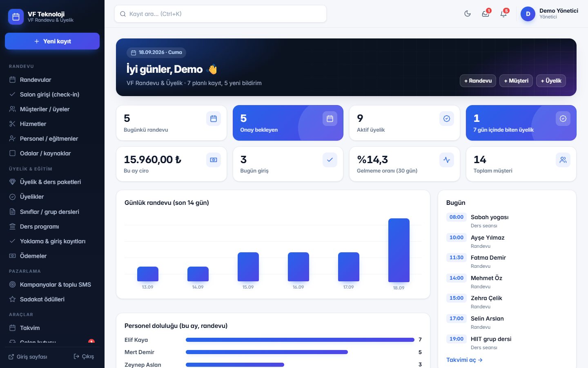
Task: Click icon on 7 gün içinde biten üyelik card
Action: point(563,119)
